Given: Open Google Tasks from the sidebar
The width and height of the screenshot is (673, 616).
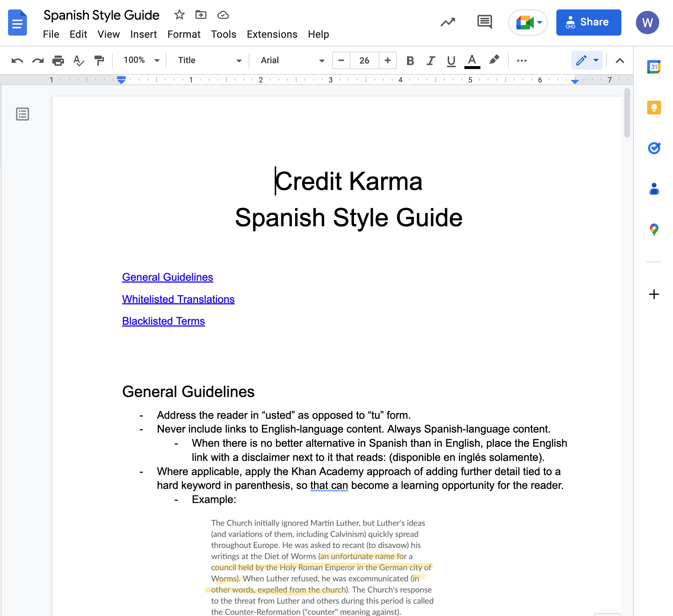Looking at the screenshot, I should click(654, 148).
